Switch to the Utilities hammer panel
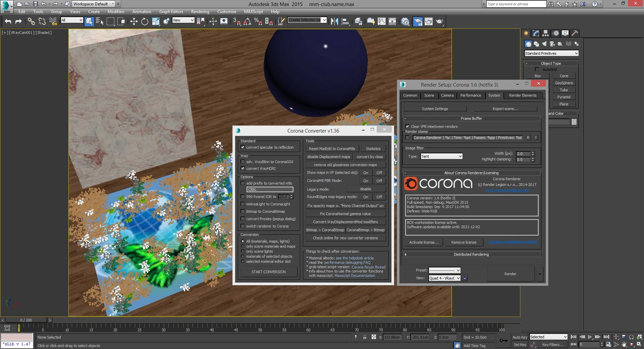The width and height of the screenshot is (644, 349). click(575, 33)
